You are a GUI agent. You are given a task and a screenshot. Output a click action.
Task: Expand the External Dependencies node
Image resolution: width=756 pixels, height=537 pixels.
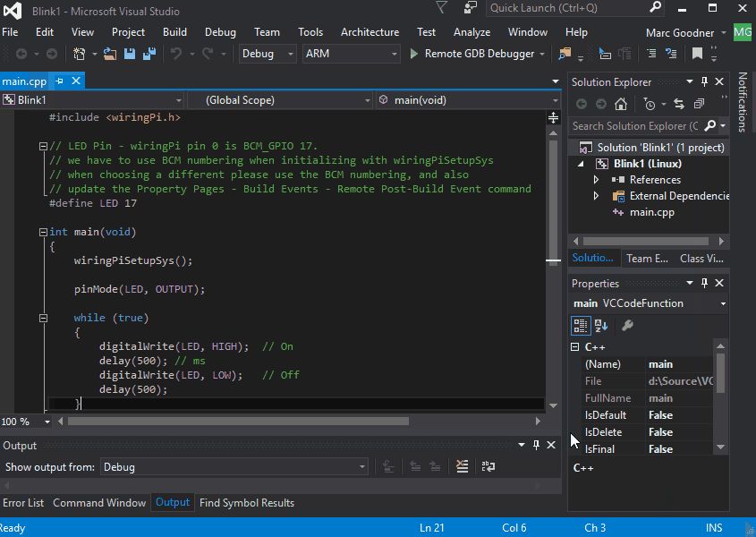coord(597,196)
